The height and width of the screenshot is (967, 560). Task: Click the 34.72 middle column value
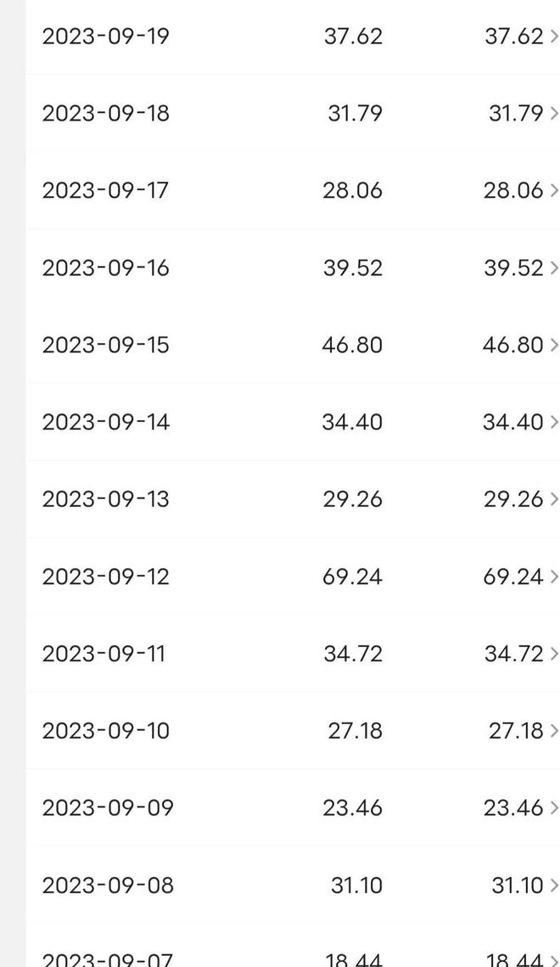click(353, 654)
